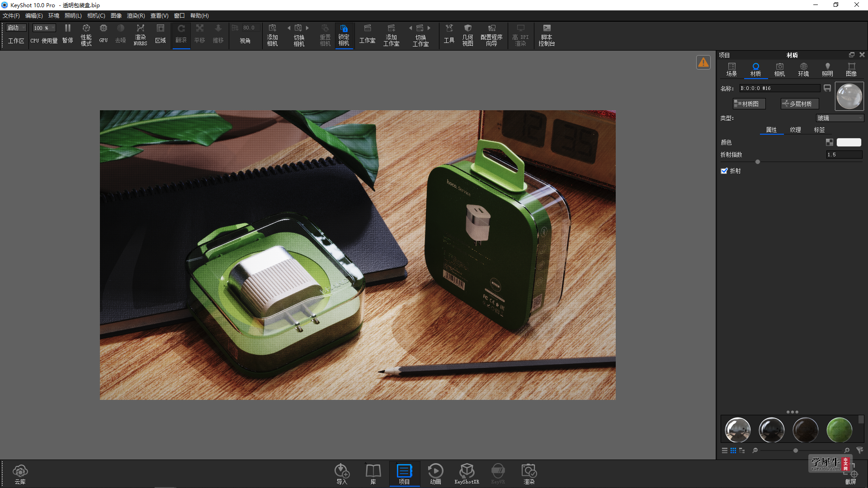Switch material list to tree view
This screenshot has width=868, height=488.
coord(742,450)
